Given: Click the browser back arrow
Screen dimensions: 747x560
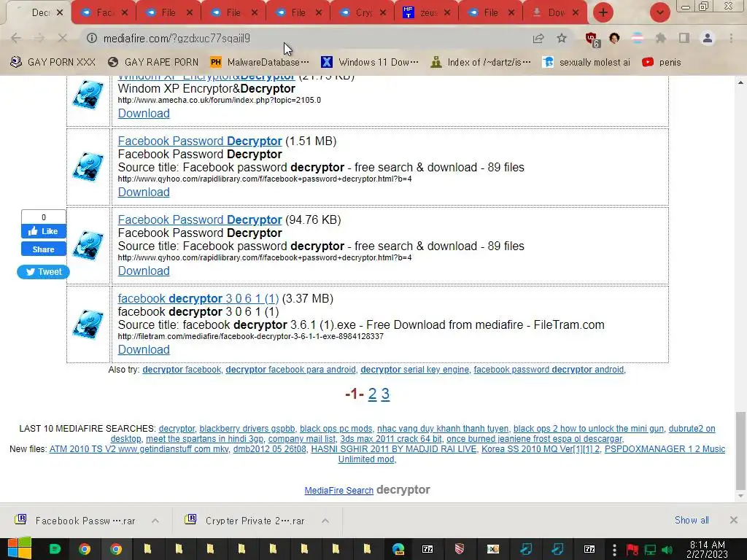Looking at the screenshot, I should [x=16, y=38].
